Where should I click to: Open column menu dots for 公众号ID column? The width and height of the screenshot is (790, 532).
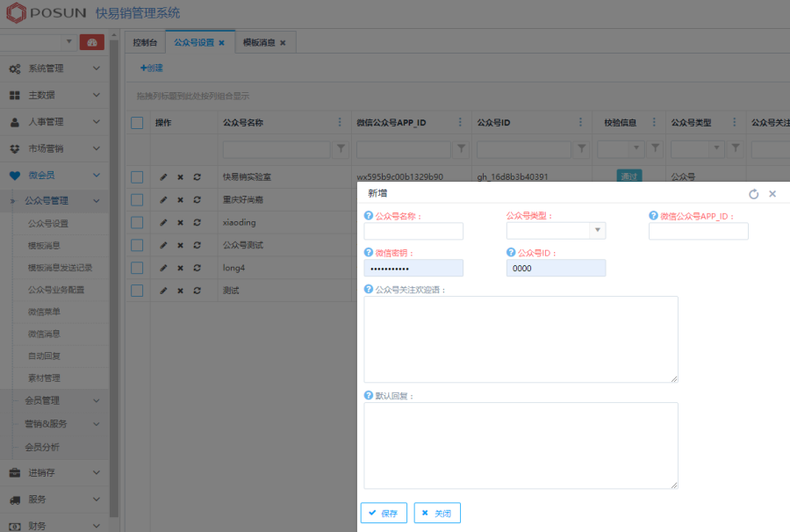[579, 122]
